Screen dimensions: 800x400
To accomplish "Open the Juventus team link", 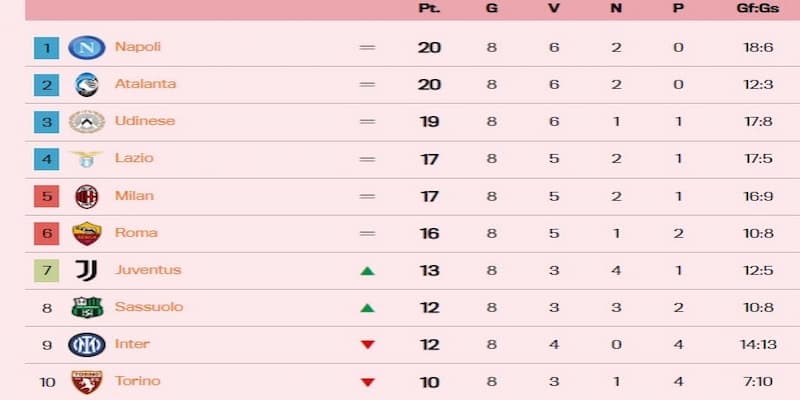I will pyautogui.click(x=148, y=270).
